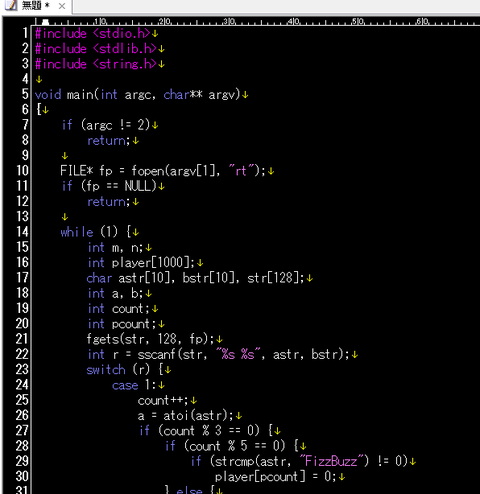Click 'case 1:' label

point(134,385)
